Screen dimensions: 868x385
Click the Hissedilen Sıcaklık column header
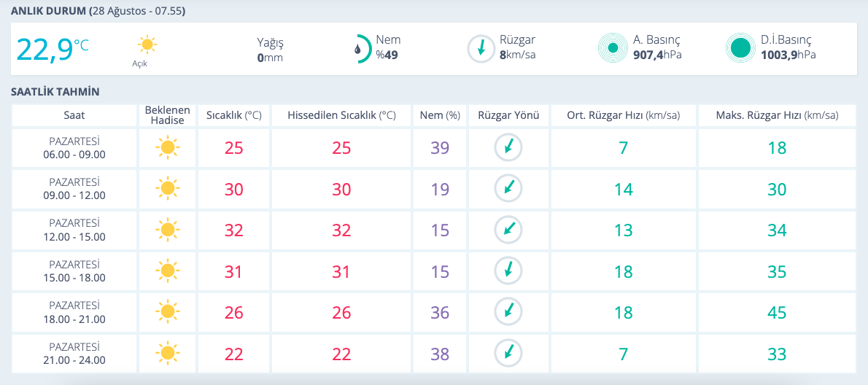(x=341, y=115)
